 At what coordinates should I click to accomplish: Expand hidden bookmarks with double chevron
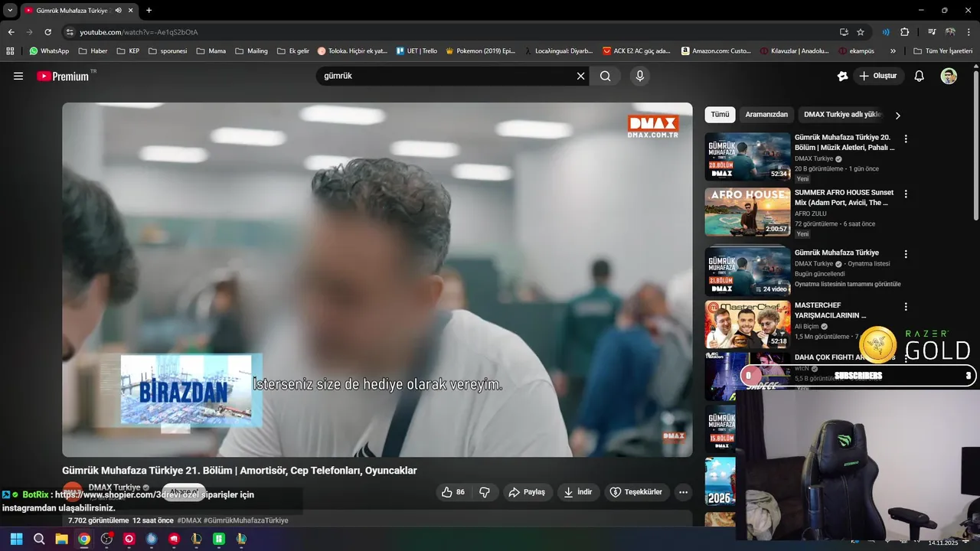(893, 51)
